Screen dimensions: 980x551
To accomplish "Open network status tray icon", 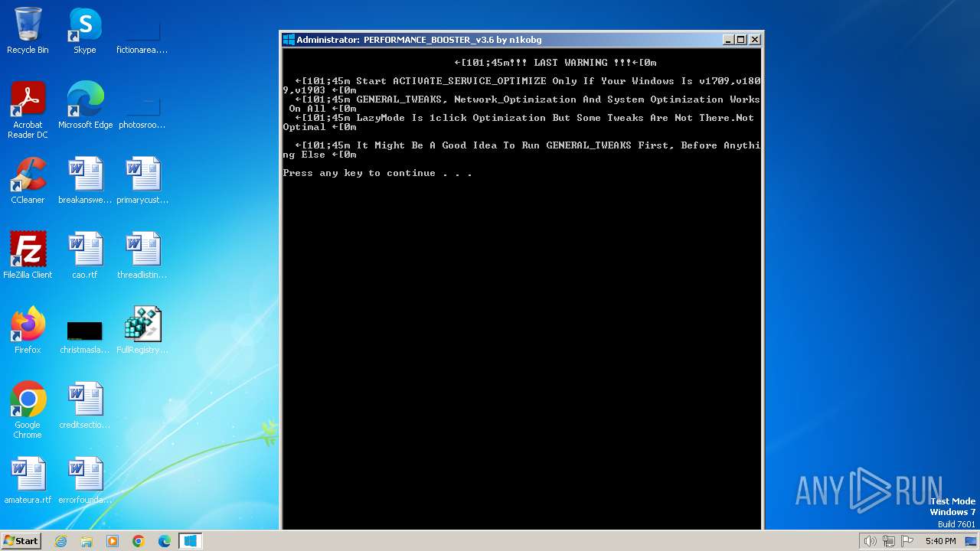I will [x=889, y=541].
